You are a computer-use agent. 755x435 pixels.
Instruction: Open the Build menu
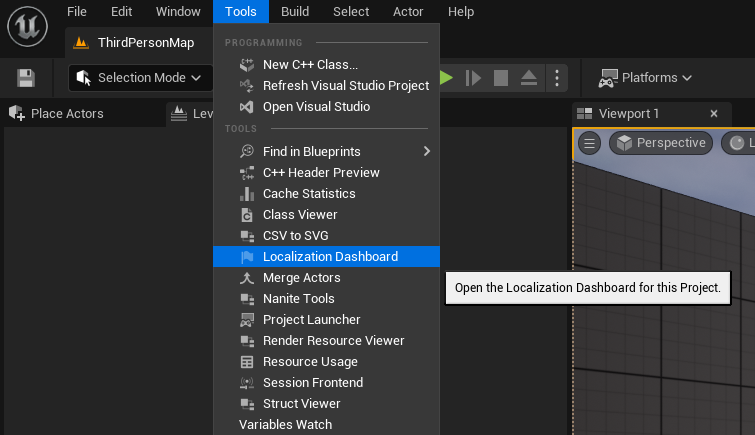click(x=295, y=12)
